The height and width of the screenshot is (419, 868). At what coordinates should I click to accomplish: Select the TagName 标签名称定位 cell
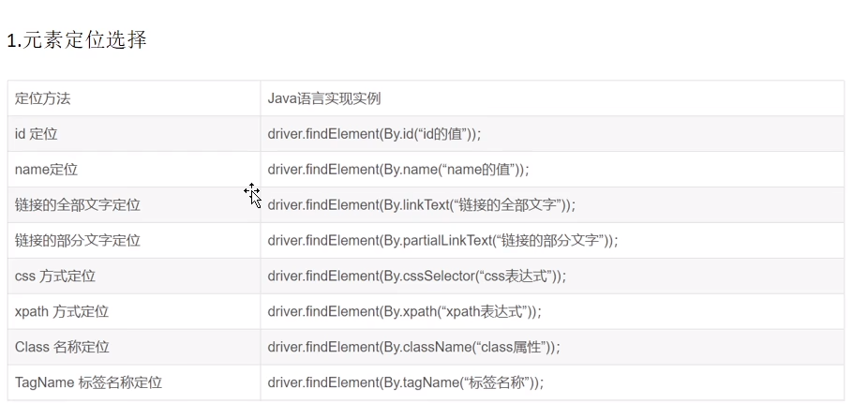pyautogui.click(x=134, y=382)
